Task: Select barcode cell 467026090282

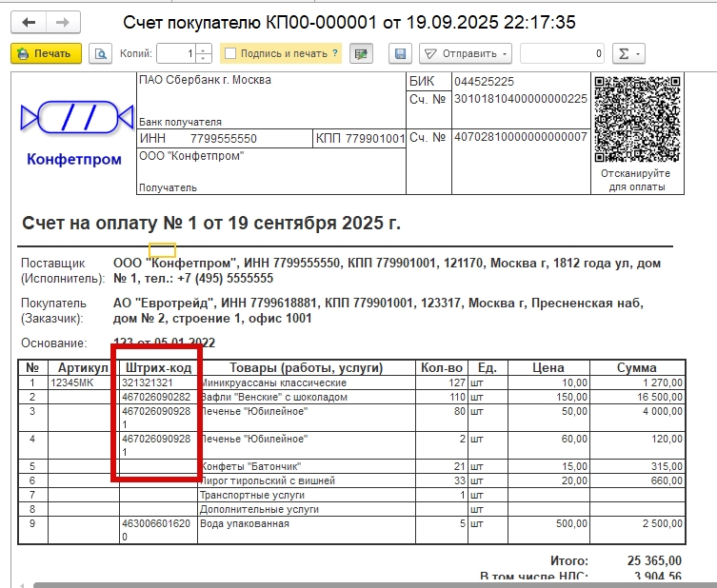Action: click(158, 397)
